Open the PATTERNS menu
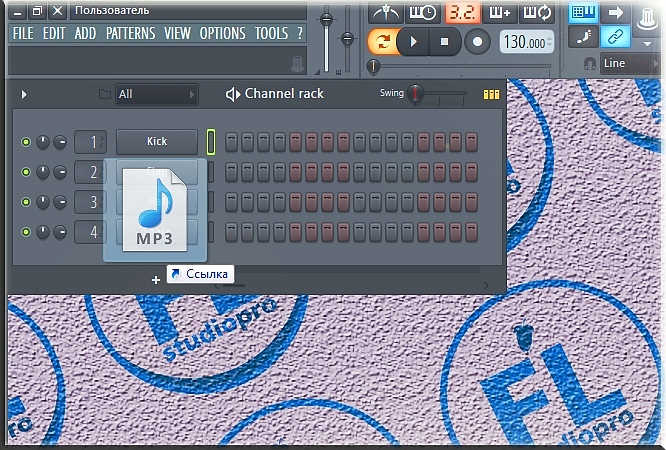This screenshot has height=450, width=666. click(132, 34)
